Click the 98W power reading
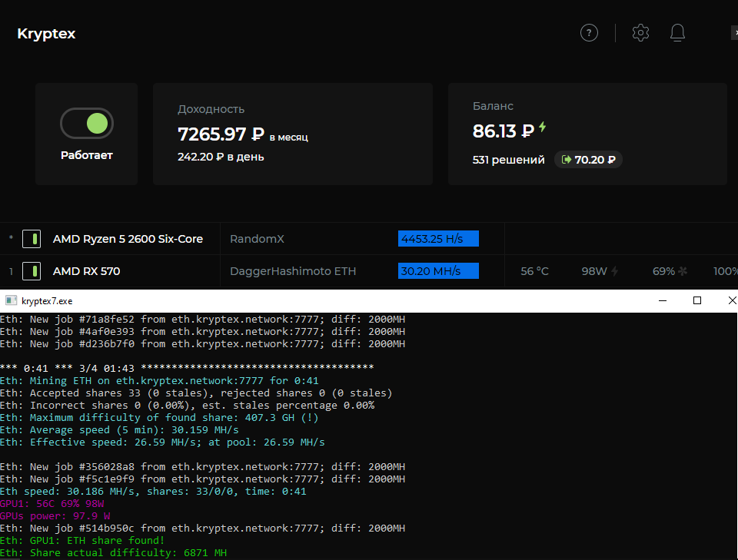The image size is (738, 560). click(594, 271)
